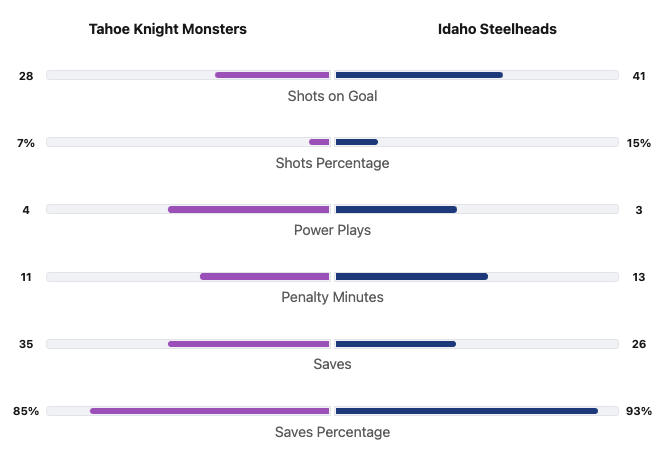The width and height of the screenshot is (665, 451).
Task: Click the blue Shots Percentage bar
Action: click(x=356, y=142)
